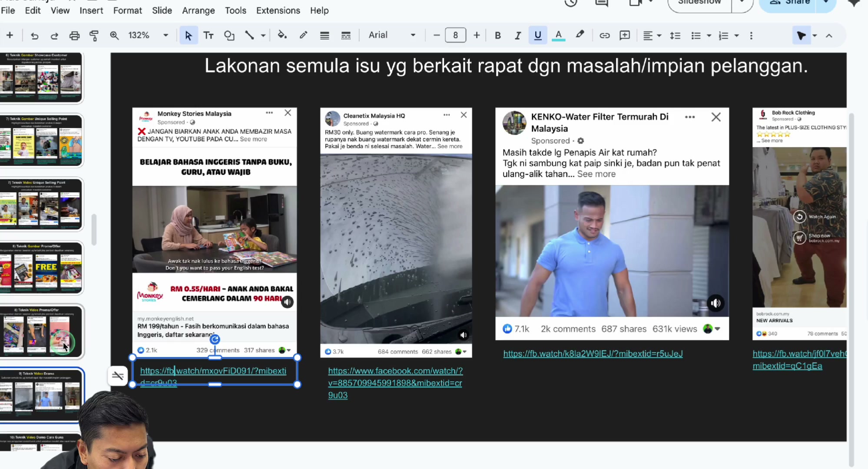Open the File menu
Image resolution: width=868 pixels, height=469 pixels.
click(x=8, y=10)
